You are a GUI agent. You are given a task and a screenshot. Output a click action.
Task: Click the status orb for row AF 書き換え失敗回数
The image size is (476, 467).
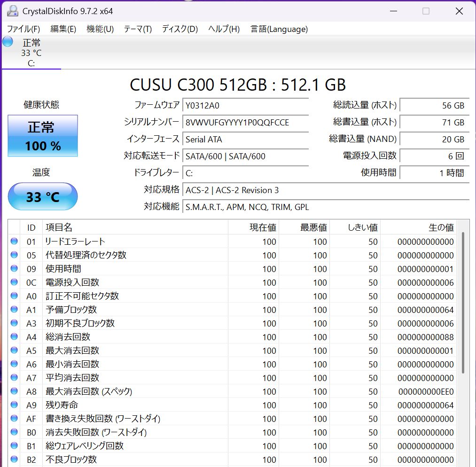[x=14, y=419]
